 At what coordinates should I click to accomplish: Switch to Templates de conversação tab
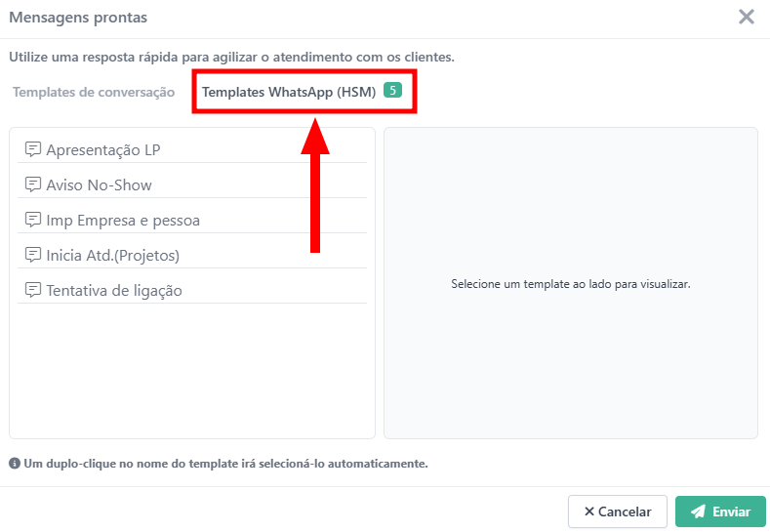click(94, 92)
